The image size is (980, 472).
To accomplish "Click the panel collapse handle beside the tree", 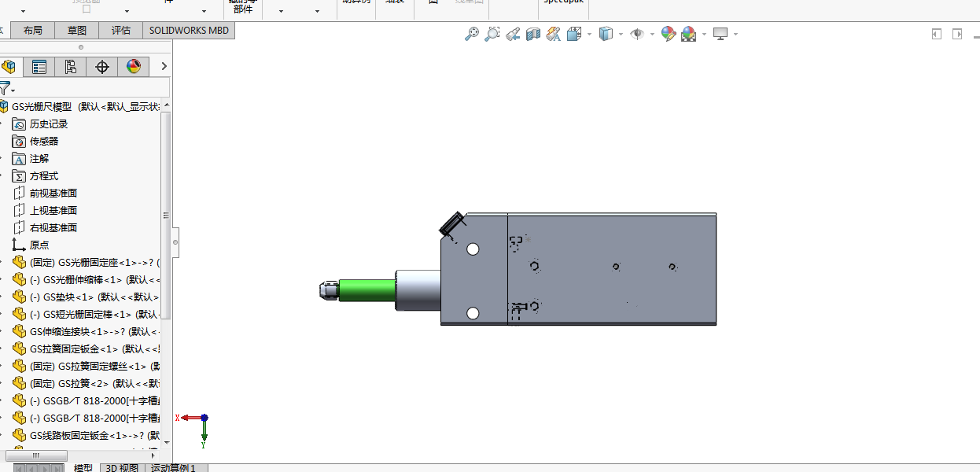I will [x=175, y=242].
